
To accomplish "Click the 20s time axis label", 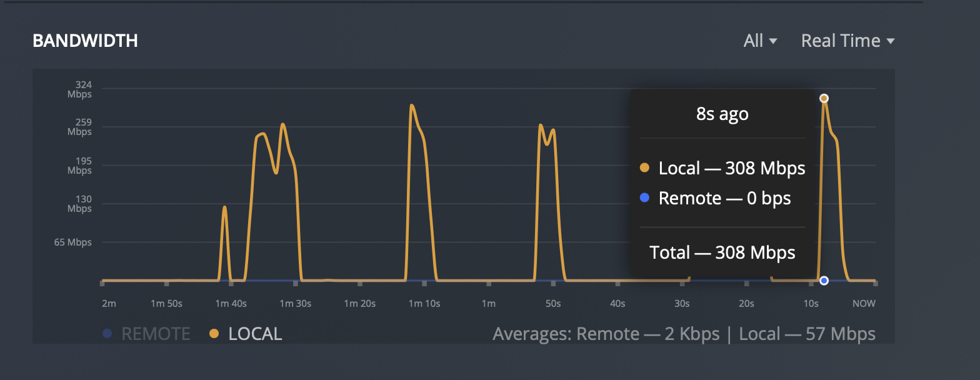I will tap(746, 304).
